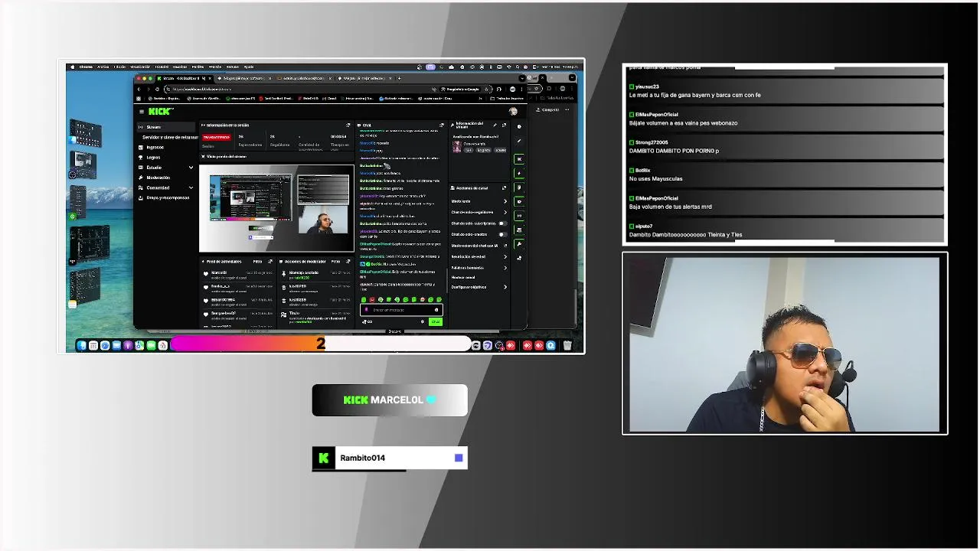Pop out the Feed de actividades panel
Screen dimensions: 980x551
coord(270,261)
